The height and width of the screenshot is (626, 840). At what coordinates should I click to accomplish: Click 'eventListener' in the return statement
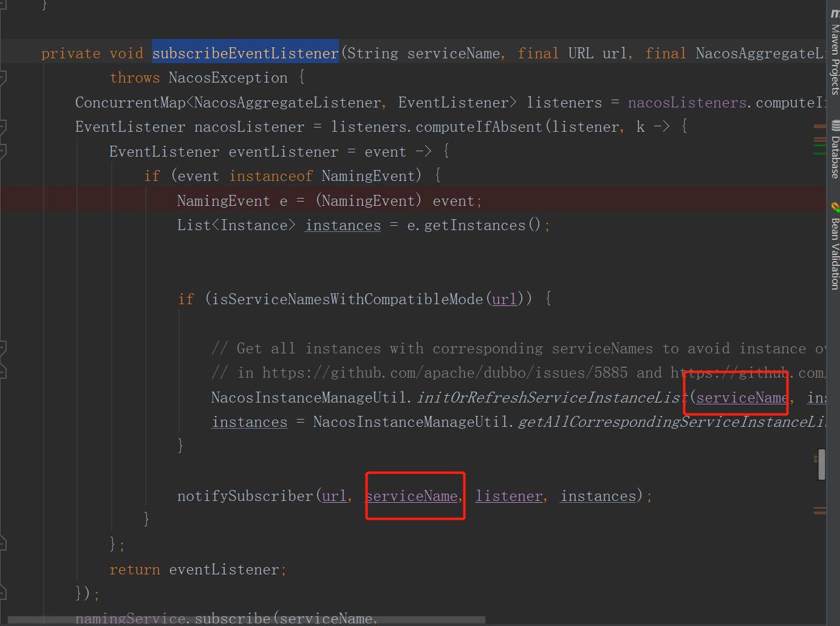[x=224, y=570]
